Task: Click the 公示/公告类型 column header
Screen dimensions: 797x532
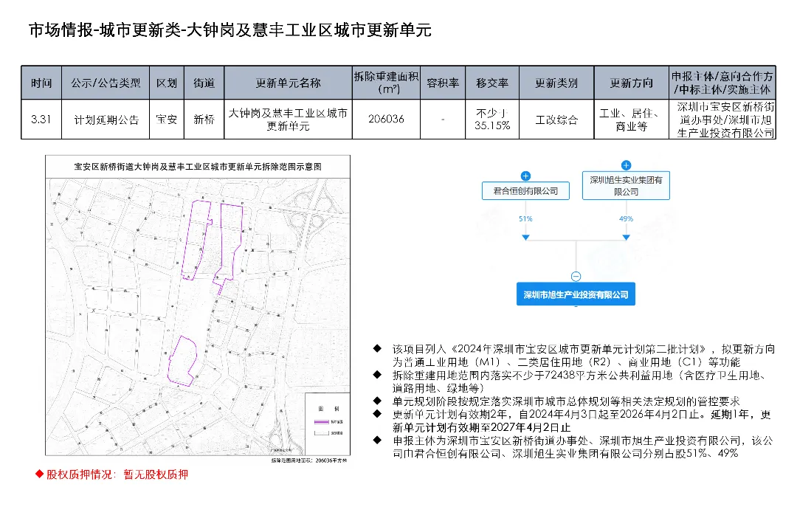Action: point(106,83)
